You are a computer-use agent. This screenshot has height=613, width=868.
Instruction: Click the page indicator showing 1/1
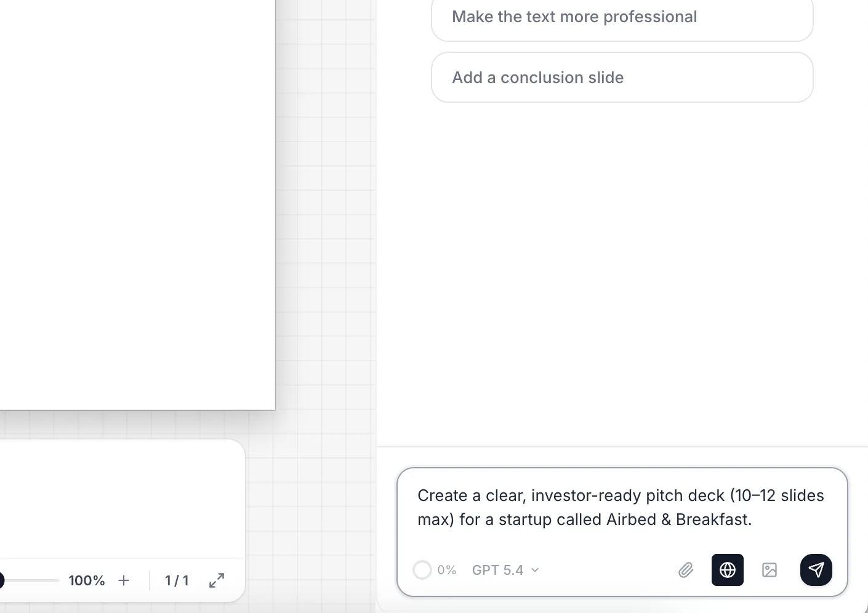coord(177,580)
